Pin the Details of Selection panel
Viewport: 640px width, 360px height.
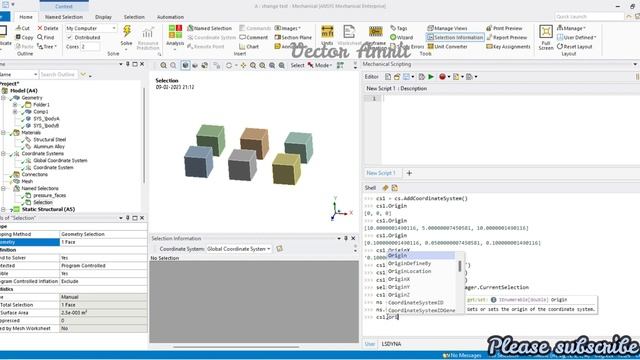coord(128,218)
